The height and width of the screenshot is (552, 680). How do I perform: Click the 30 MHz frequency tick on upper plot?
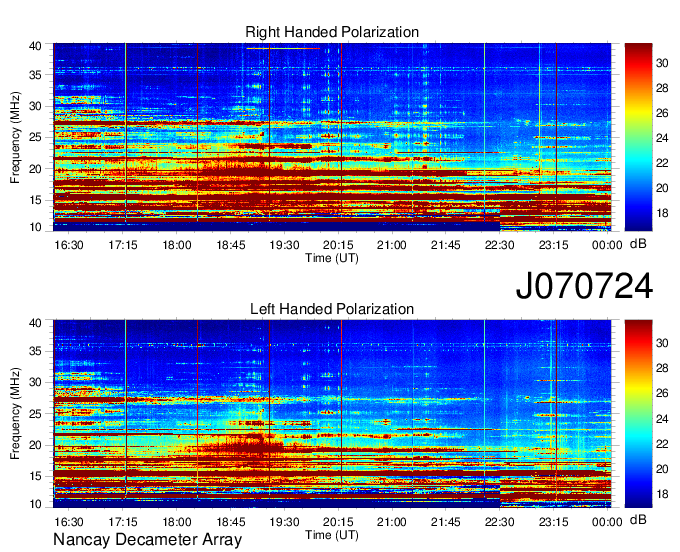click(35, 106)
